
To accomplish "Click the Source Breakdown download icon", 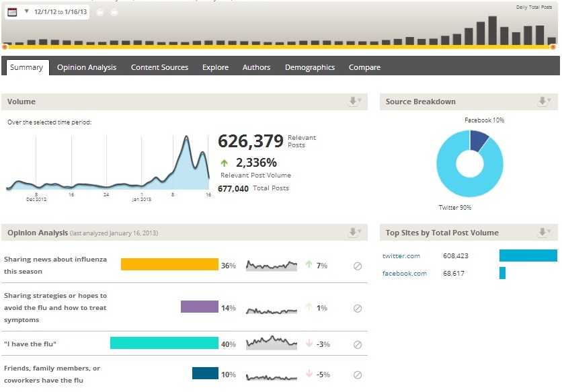I will click(543, 102).
